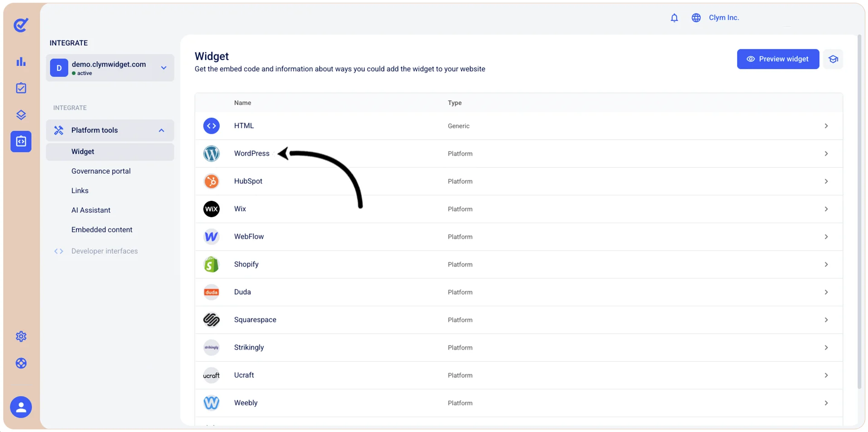868x432 pixels.
Task: Open the user profile avatar icon
Action: pos(21,407)
